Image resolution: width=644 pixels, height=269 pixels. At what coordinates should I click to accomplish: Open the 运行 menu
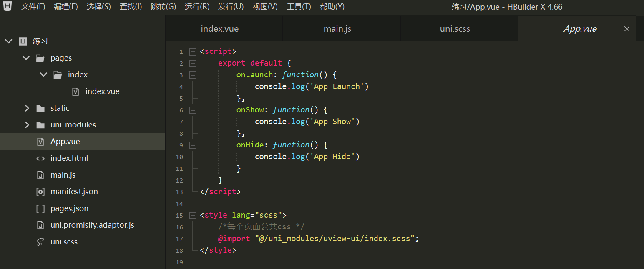pos(196,6)
